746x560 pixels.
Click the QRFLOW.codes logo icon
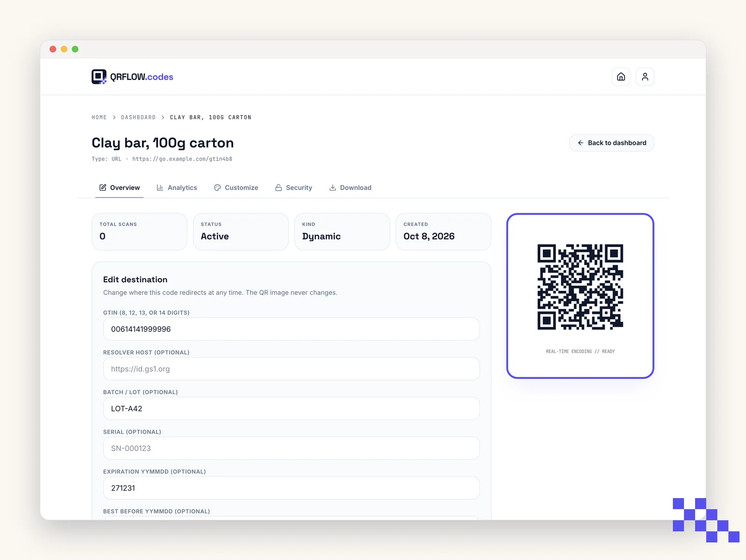[x=99, y=77]
